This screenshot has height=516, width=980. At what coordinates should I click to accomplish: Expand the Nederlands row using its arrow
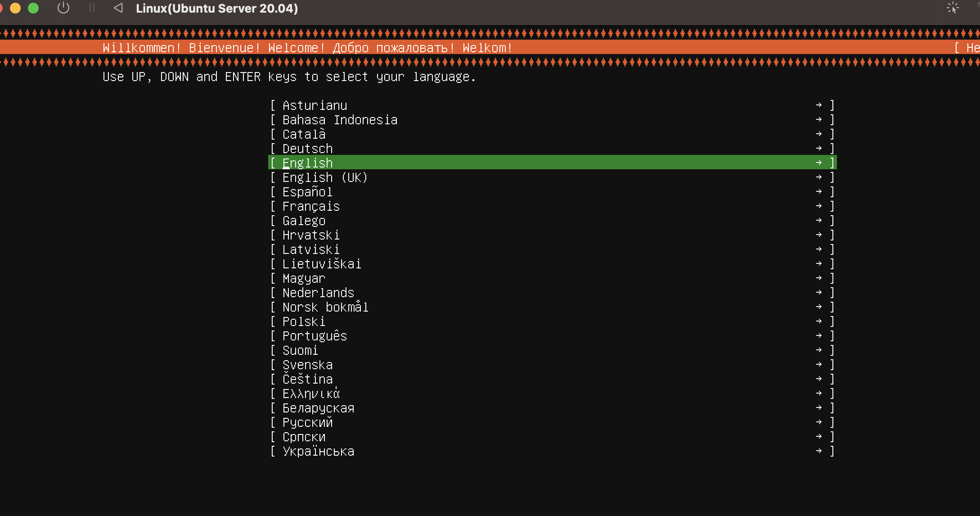coord(818,293)
